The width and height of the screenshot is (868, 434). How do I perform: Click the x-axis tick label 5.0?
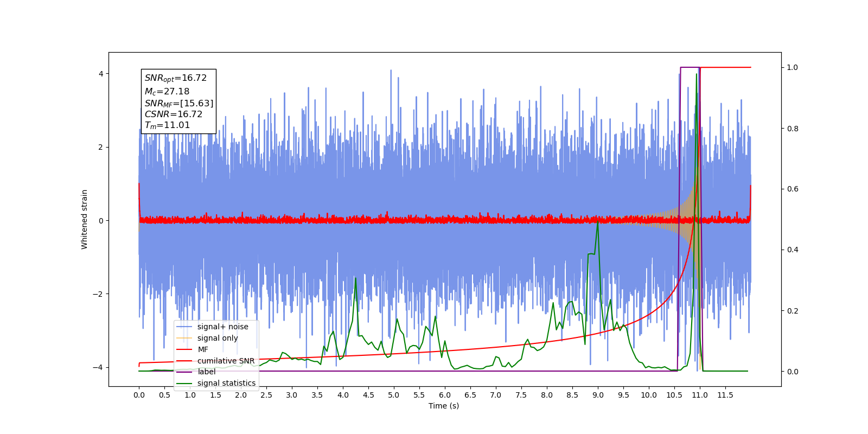[x=394, y=395]
